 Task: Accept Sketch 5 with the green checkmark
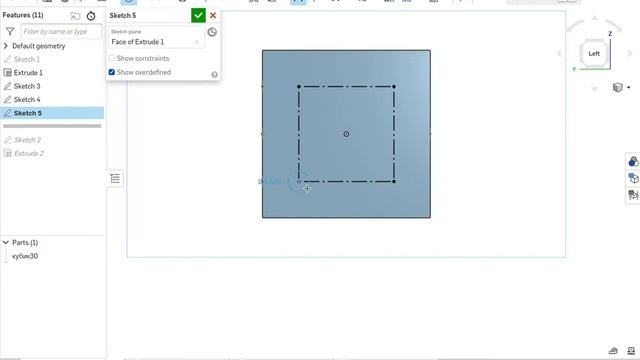(x=198, y=16)
